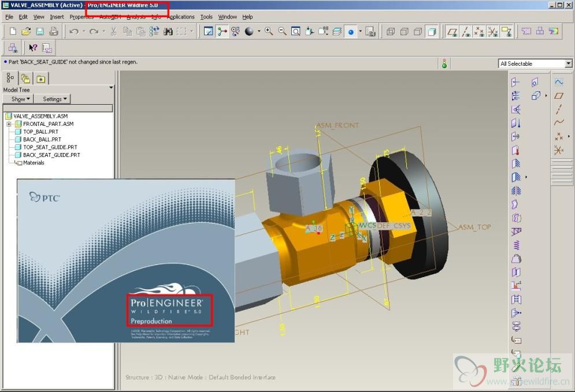Open the blue dot view dropdown arrow
This screenshot has height=392, width=575.
(360, 32)
